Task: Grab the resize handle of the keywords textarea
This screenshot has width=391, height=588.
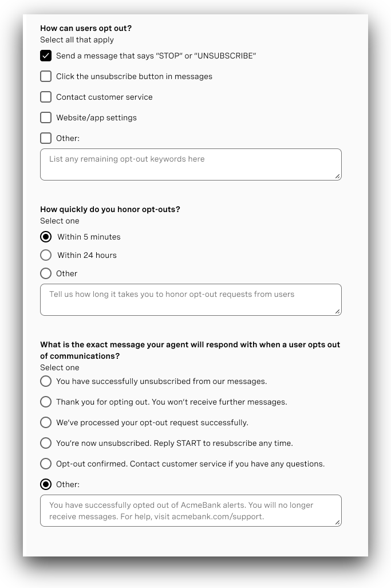Action: coord(338,177)
